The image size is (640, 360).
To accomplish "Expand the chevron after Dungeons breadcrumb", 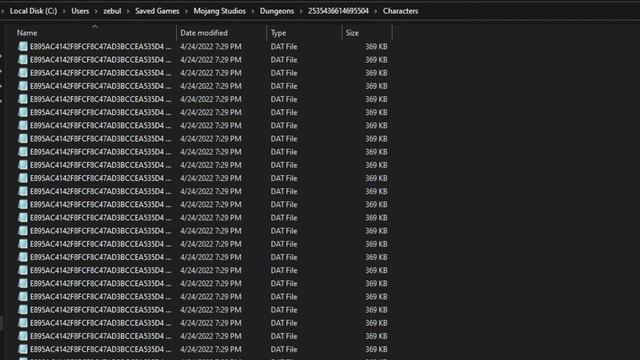I will coord(301,11).
